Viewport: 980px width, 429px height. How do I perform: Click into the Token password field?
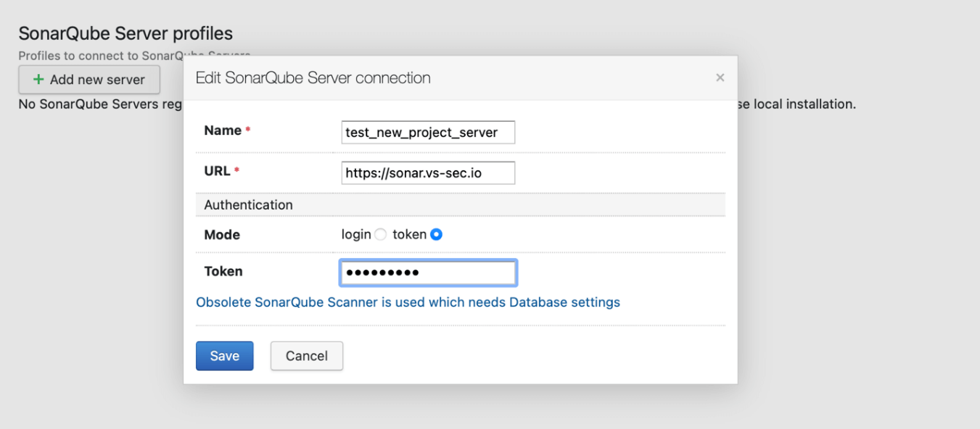pos(428,272)
